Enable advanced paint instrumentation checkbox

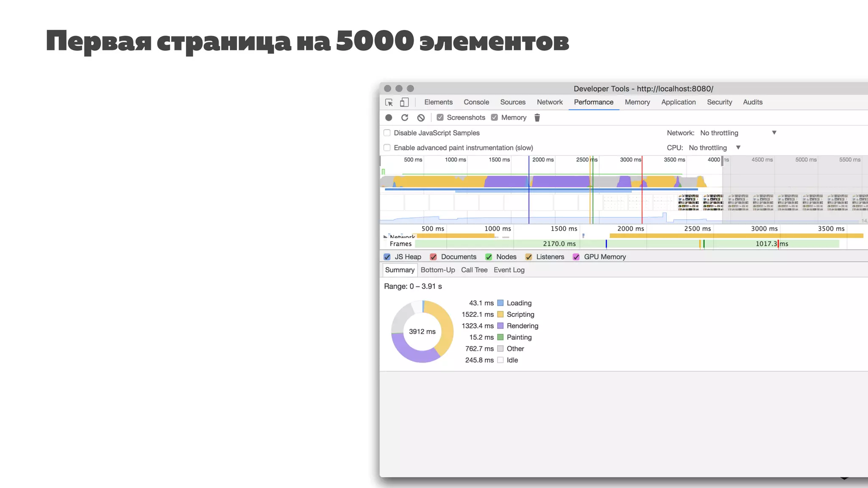coord(387,147)
